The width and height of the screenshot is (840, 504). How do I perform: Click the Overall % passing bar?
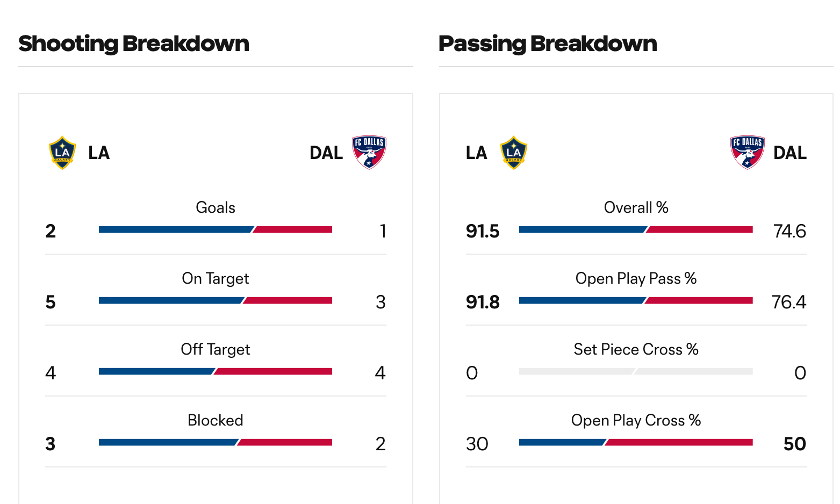coord(636,230)
